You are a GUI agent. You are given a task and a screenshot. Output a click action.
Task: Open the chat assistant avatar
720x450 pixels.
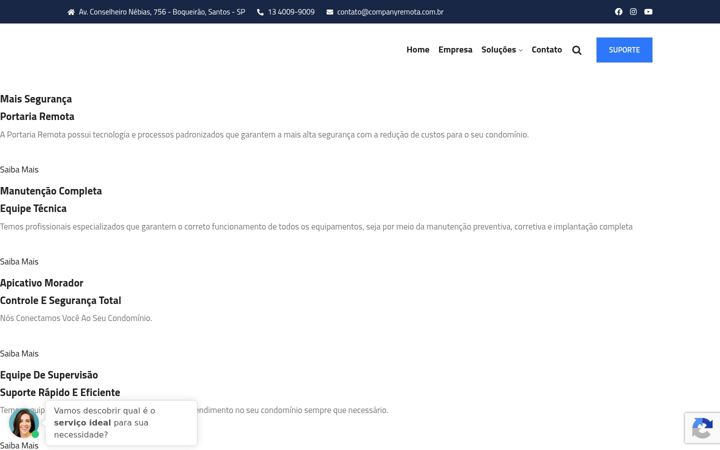pyautogui.click(x=24, y=423)
